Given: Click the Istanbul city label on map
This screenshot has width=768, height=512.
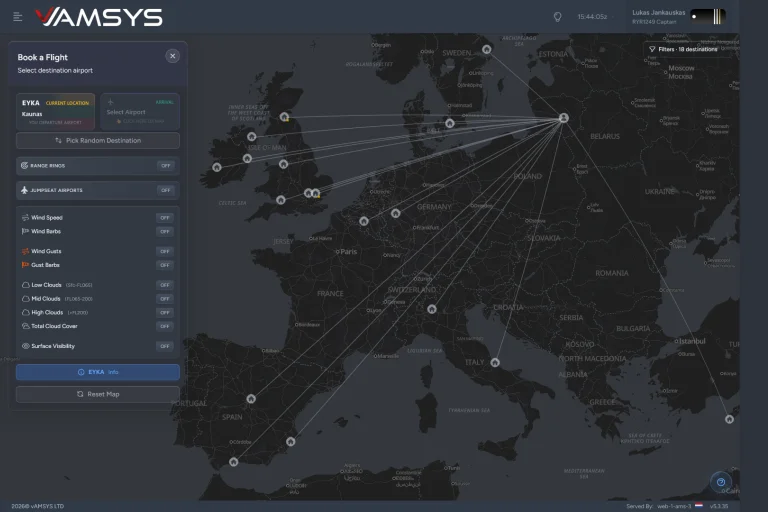Looking at the screenshot, I should (692, 341).
